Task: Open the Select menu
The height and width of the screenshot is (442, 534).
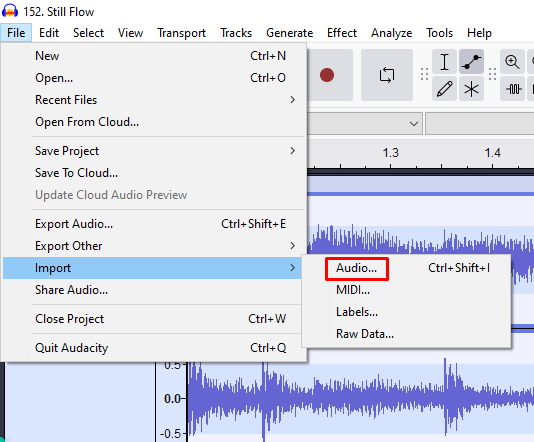Action: click(88, 33)
